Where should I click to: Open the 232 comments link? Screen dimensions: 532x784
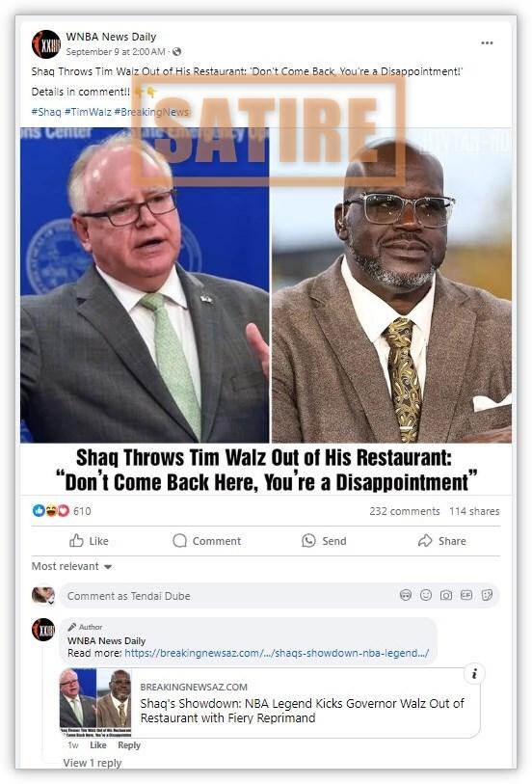tap(405, 511)
